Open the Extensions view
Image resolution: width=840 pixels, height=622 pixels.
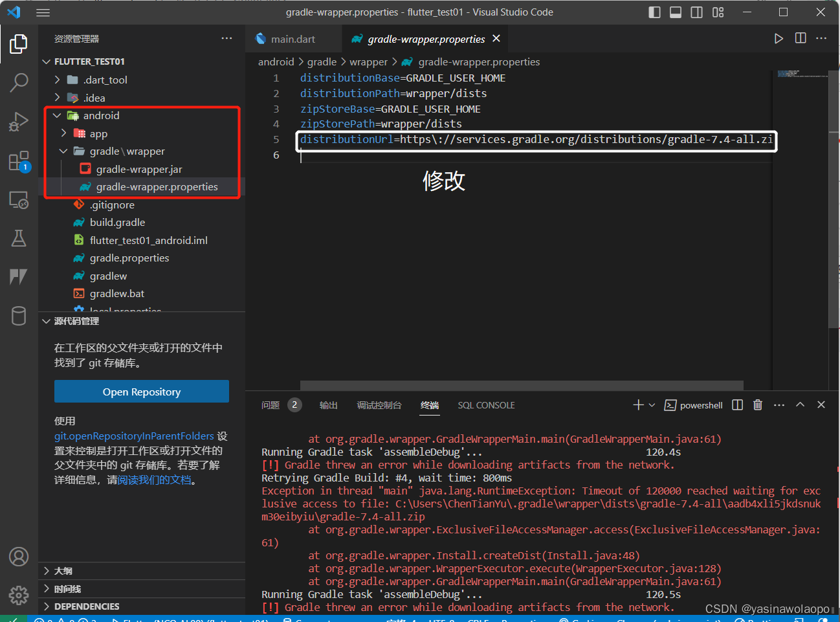point(19,161)
